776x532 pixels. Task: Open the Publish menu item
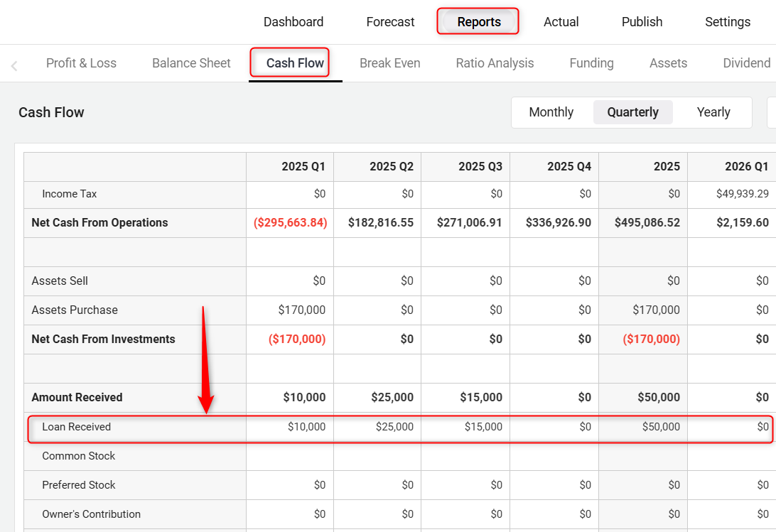point(642,22)
